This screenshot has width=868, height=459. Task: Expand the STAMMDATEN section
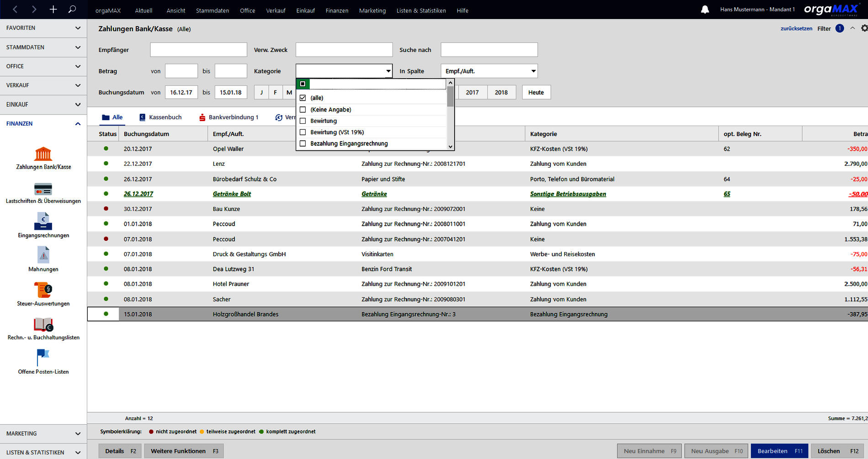(x=43, y=47)
